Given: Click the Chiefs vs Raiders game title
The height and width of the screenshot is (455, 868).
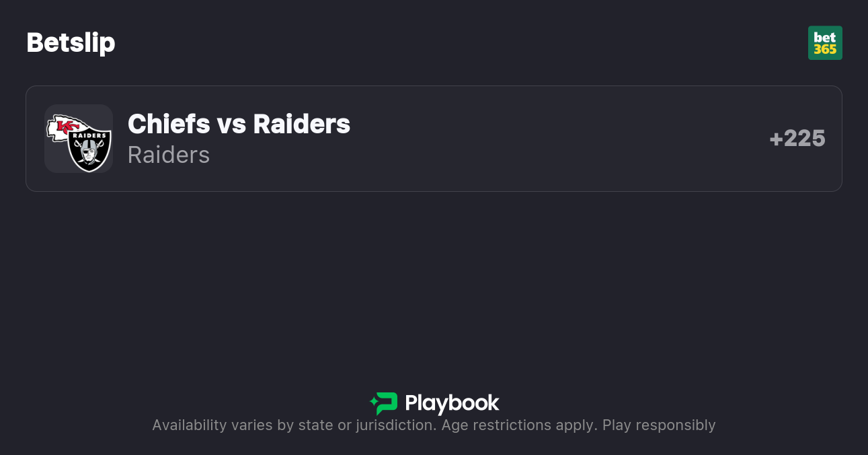Looking at the screenshot, I should point(239,124).
